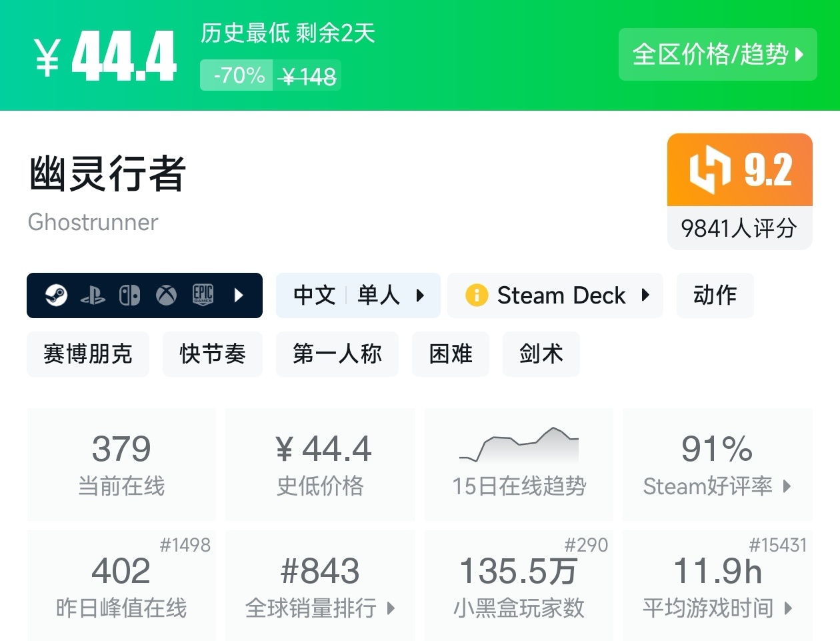
Task: Click the Steam platform icon
Action: pyautogui.click(x=56, y=295)
